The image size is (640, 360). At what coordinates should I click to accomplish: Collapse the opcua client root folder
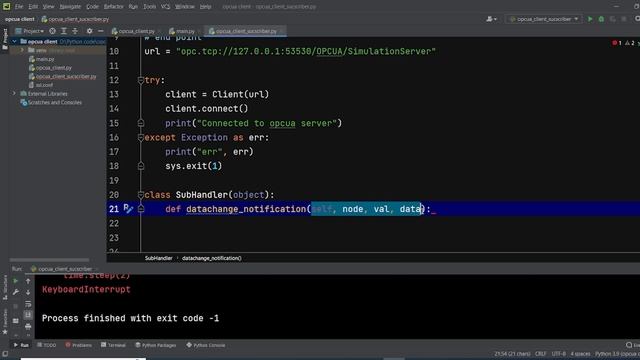click(x=14, y=42)
